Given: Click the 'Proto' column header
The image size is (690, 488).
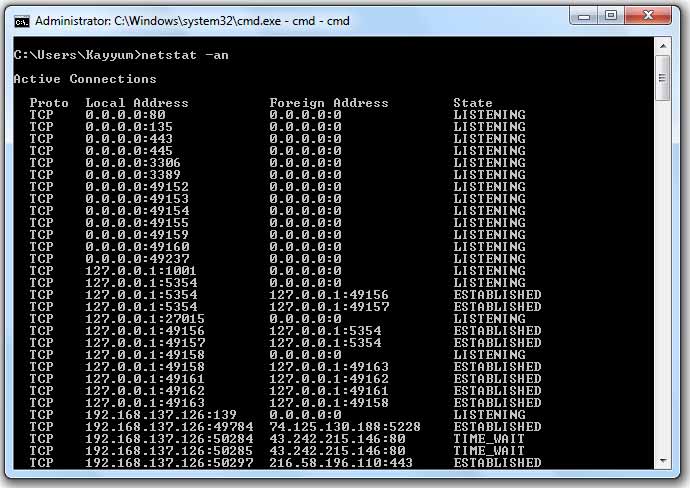Looking at the screenshot, I should point(49,103).
